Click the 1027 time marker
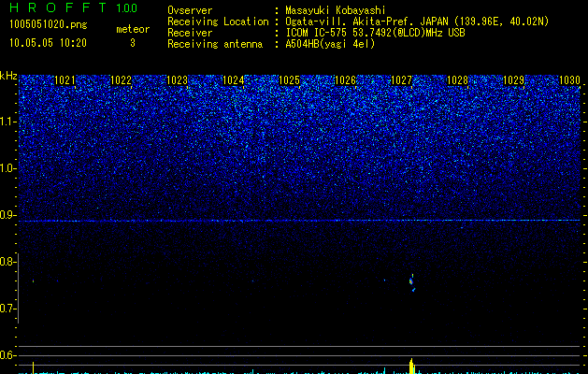The height and width of the screenshot is (374, 588). tap(402, 80)
